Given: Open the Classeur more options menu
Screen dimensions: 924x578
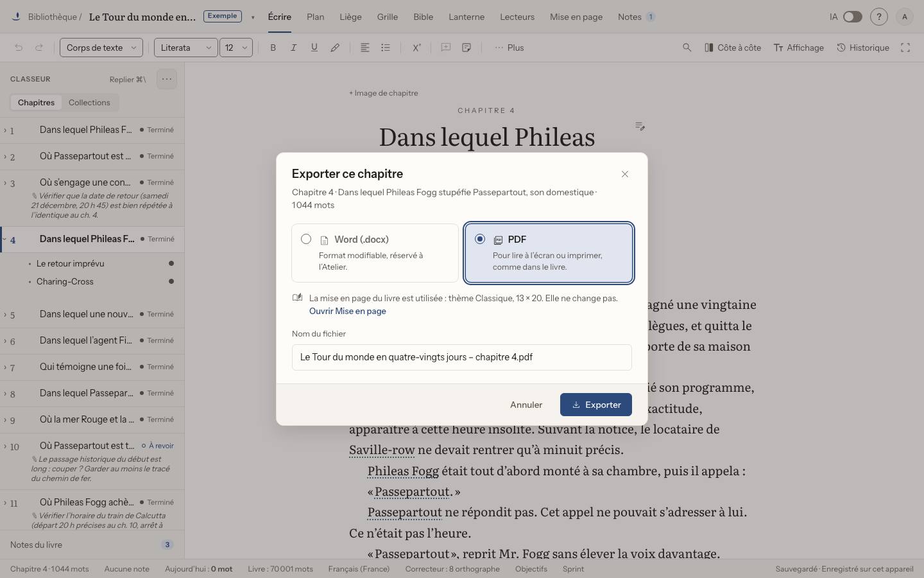Looking at the screenshot, I should pyautogui.click(x=167, y=79).
